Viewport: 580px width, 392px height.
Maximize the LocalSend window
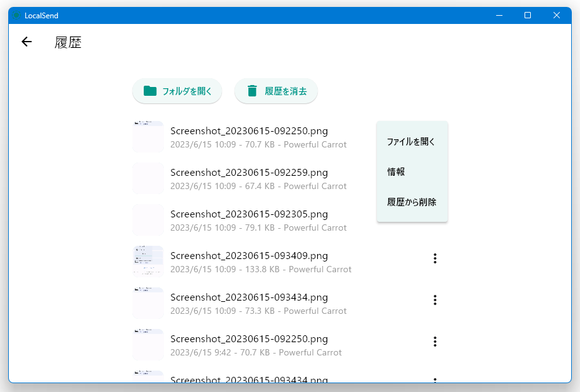[528, 16]
